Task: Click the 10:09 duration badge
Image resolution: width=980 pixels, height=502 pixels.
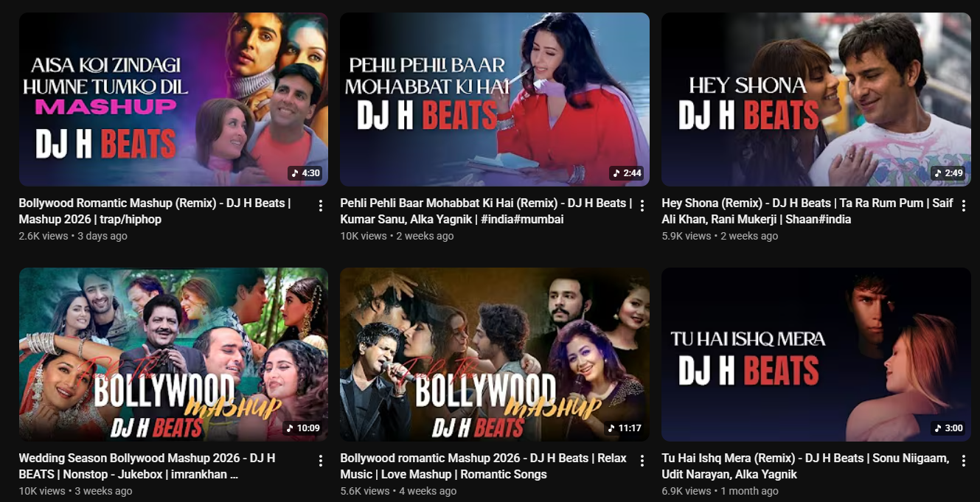Action: coord(303,428)
